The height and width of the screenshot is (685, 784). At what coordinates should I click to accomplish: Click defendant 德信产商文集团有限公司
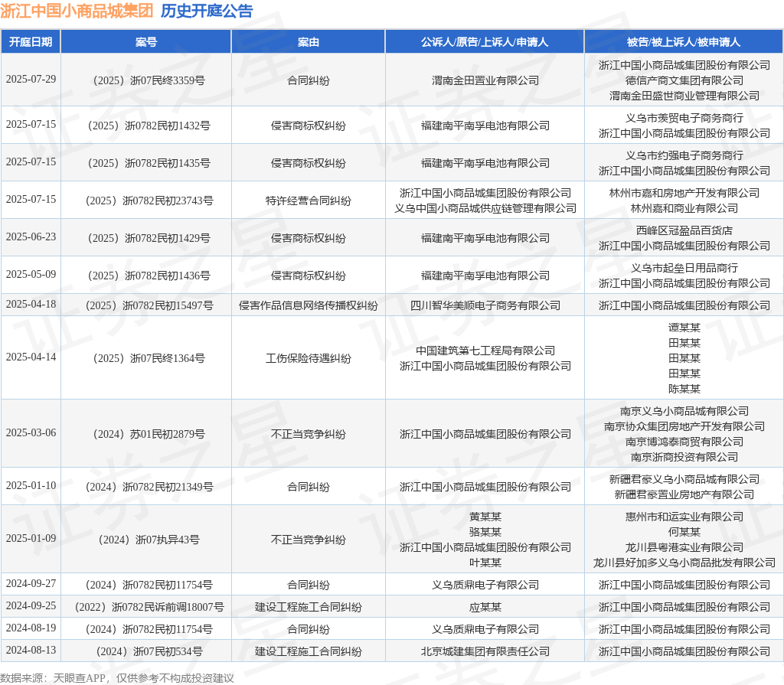pos(684,80)
